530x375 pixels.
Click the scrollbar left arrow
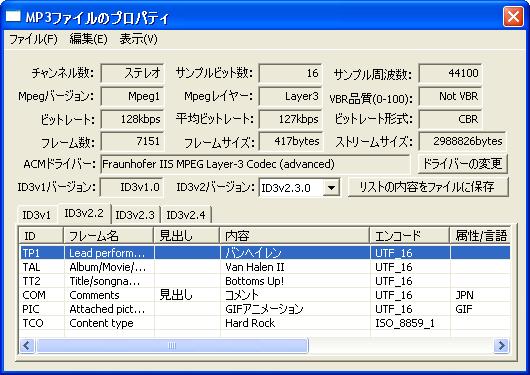pos(27,346)
